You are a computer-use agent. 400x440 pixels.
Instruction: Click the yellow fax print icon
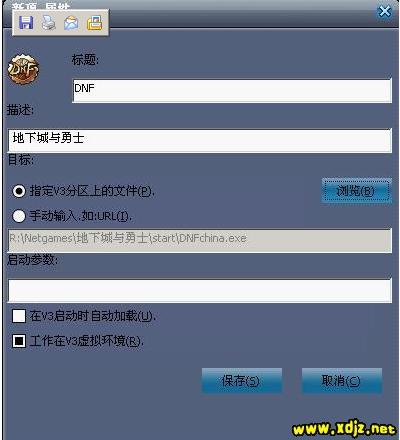click(94, 23)
